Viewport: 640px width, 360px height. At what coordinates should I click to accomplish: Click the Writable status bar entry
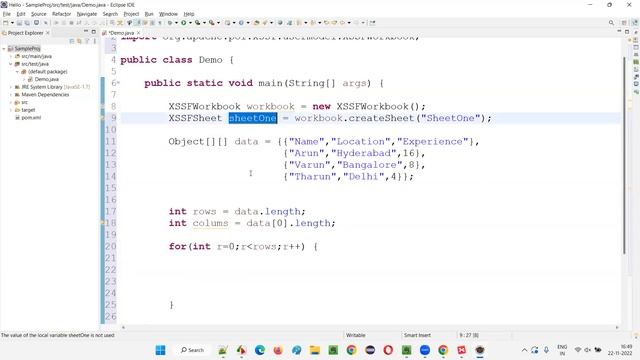(x=356, y=335)
